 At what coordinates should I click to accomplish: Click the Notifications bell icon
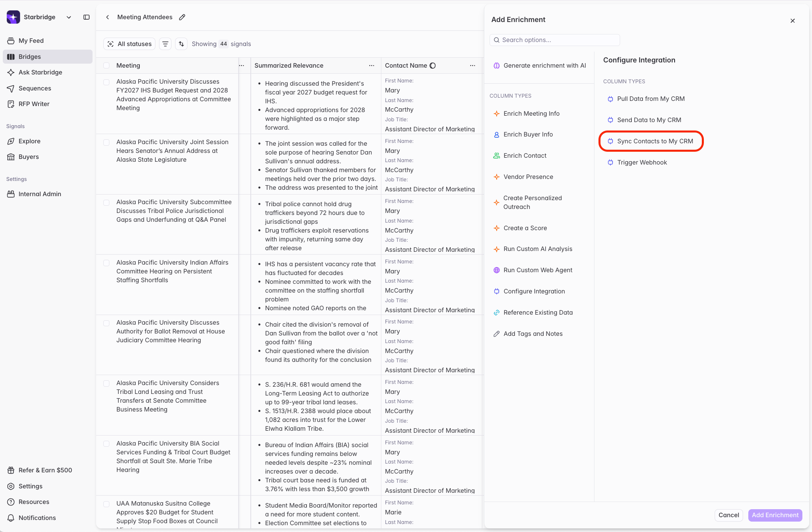click(x=11, y=518)
